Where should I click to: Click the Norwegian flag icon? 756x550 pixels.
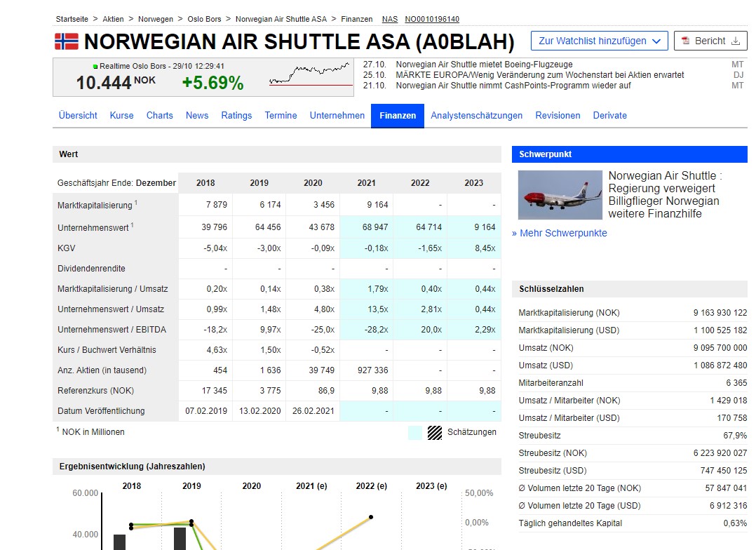tap(67, 41)
